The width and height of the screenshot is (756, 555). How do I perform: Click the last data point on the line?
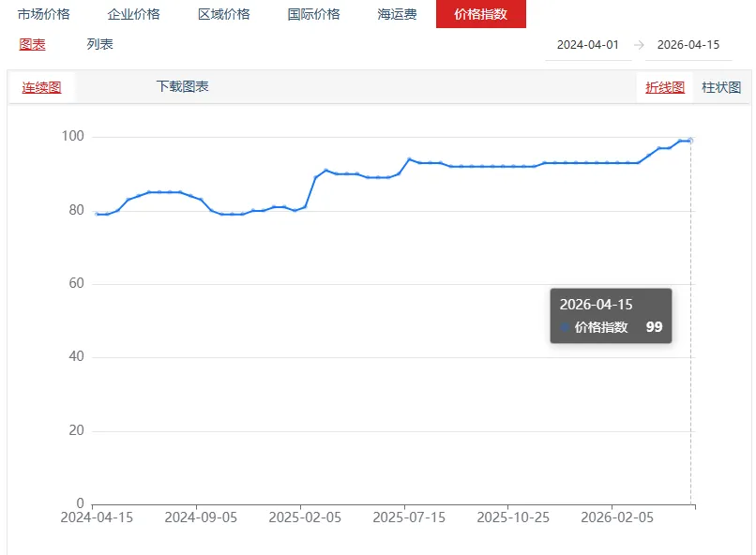pyautogui.click(x=690, y=141)
